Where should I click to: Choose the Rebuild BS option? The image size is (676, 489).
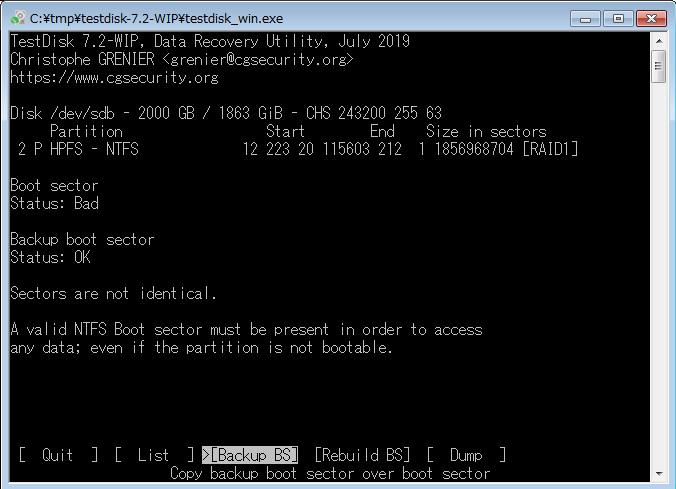[362, 455]
